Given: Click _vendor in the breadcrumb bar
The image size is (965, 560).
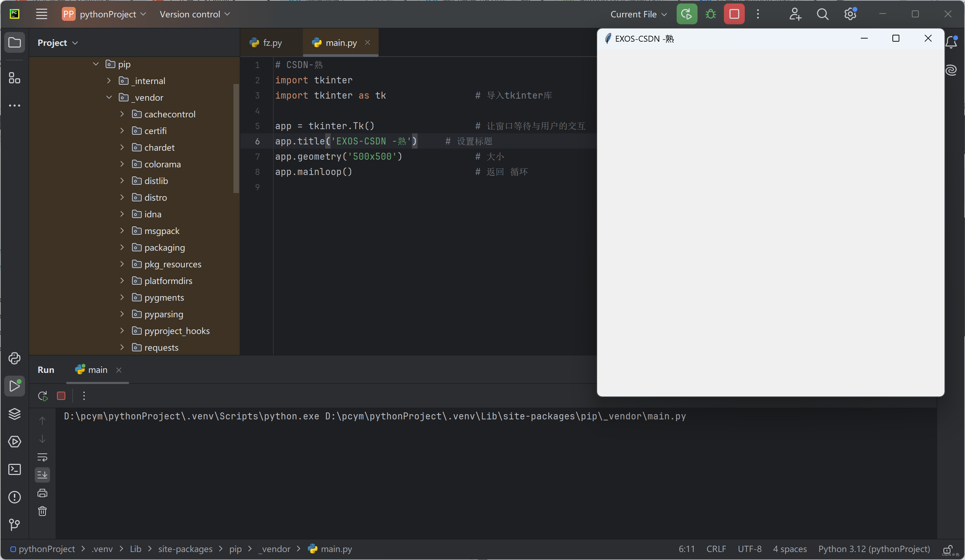Looking at the screenshot, I should coord(274,549).
